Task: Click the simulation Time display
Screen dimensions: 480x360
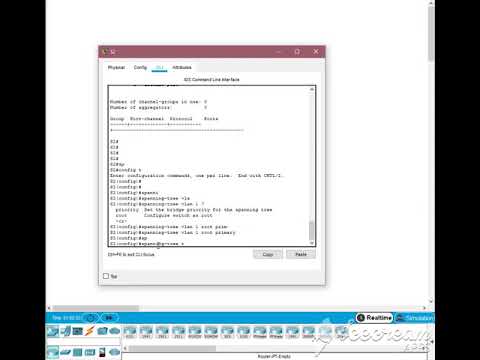Action: tap(67, 318)
